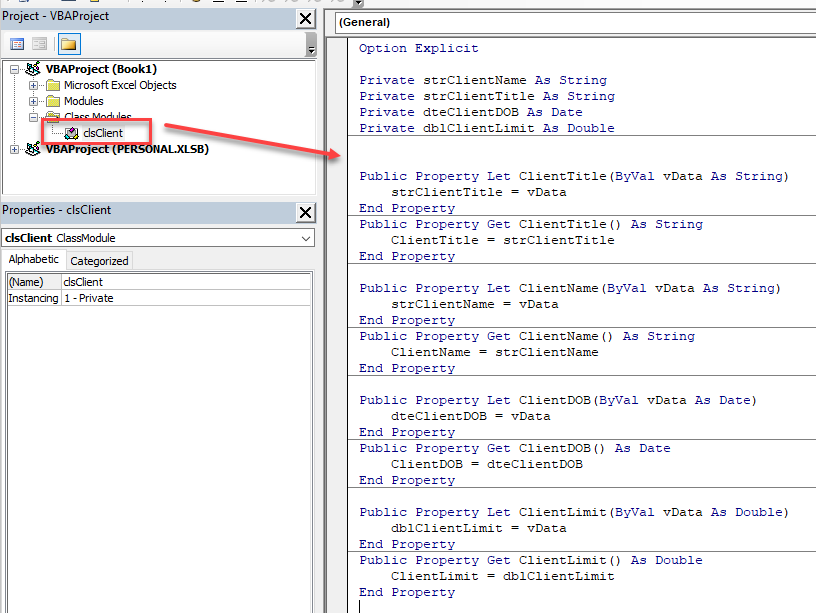Close the Project - VBAProject pane
The height and width of the screenshot is (613, 816).
[x=305, y=19]
